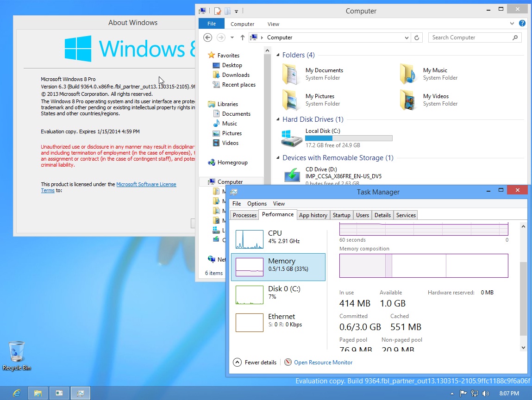Open the Help question mark icon
Image resolution: width=532 pixels, height=400 pixels.
(x=523, y=23)
